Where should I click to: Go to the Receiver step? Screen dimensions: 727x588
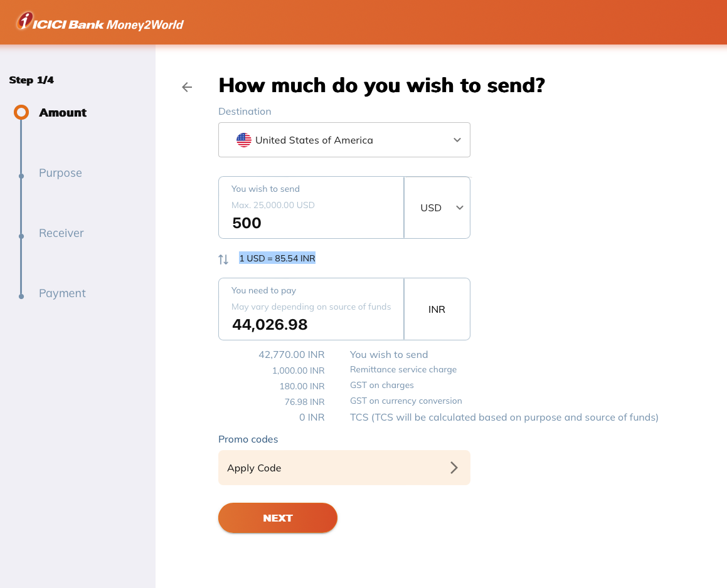(x=61, y=233)
